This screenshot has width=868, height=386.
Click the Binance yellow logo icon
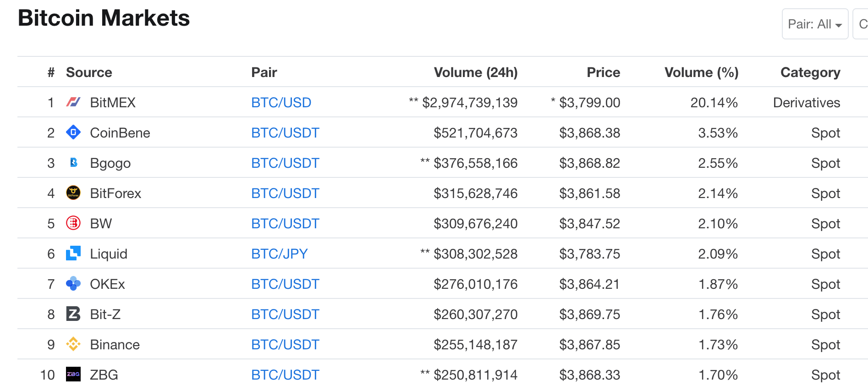pos(73,344)
